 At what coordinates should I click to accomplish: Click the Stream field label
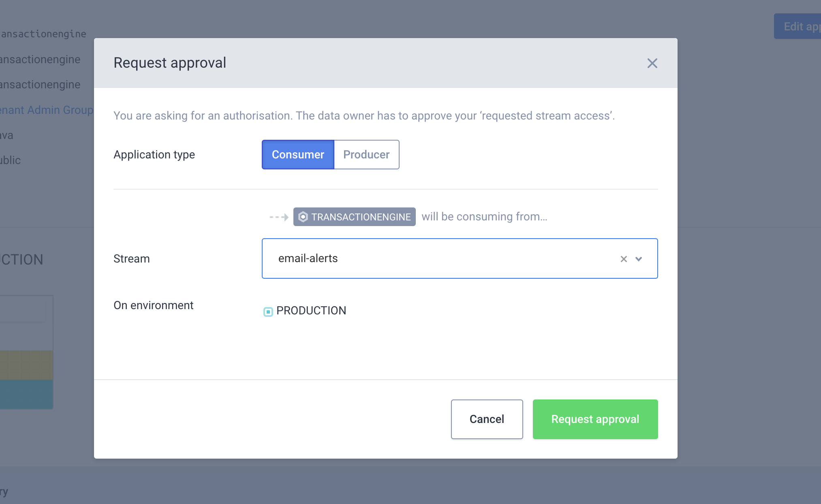coord(132,258)
